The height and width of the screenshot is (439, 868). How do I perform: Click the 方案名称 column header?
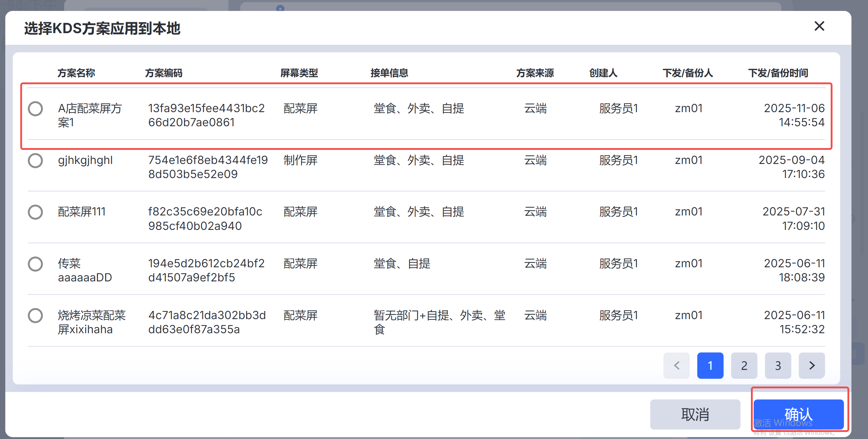(76, 73)
